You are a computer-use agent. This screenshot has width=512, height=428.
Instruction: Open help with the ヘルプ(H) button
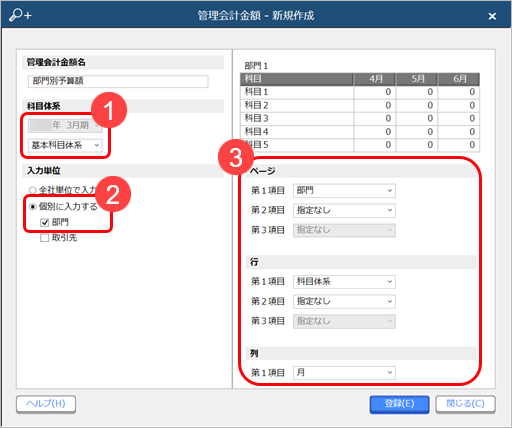click(46, 404)
